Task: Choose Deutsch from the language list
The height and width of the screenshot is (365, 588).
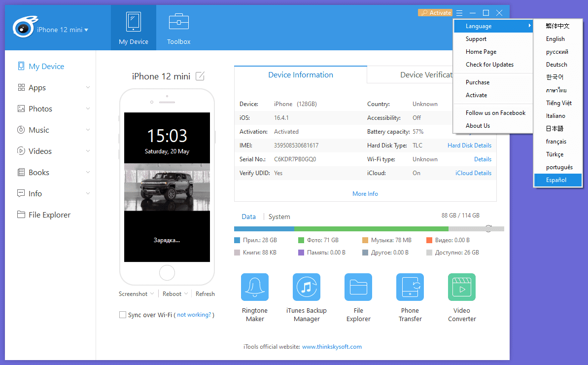Action: [557, 65]
